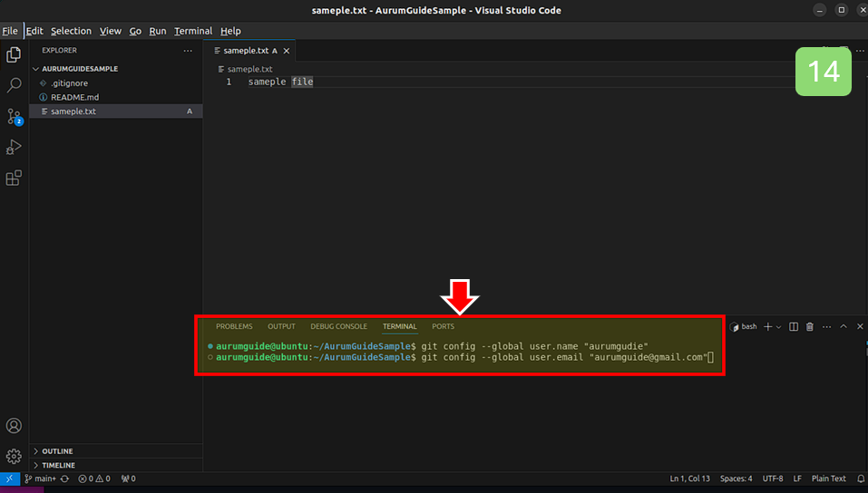Collapse the AURUMGUIDESAMPLE folder section
This screenshot has width=868, height=493.
tap(116, 69)
